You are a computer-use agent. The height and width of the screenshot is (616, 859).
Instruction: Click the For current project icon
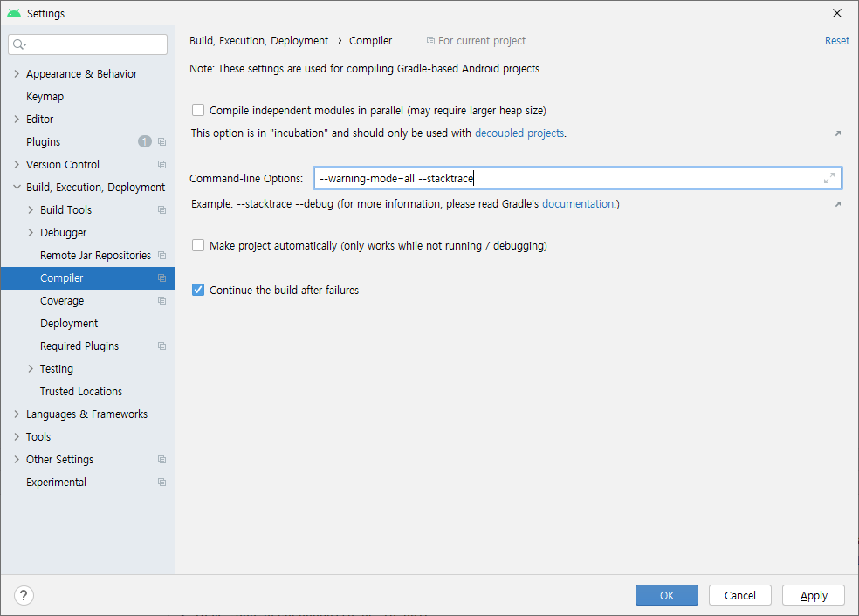[430, 41]
